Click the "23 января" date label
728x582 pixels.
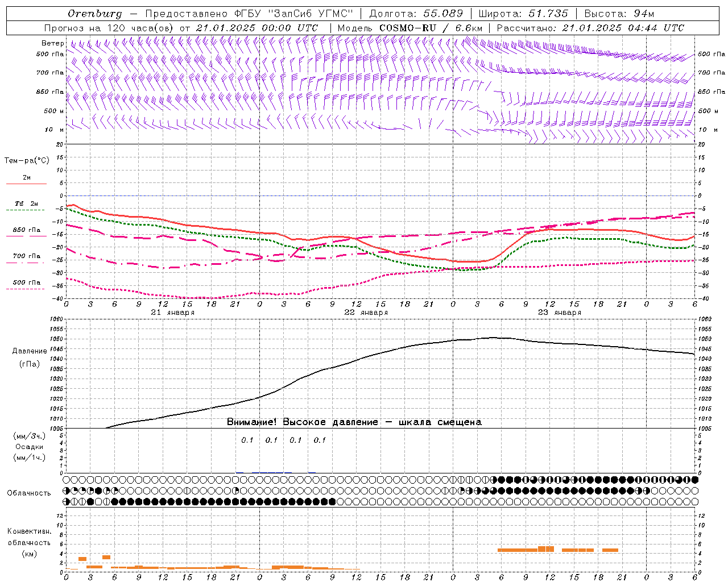click(x=559, y=313)
